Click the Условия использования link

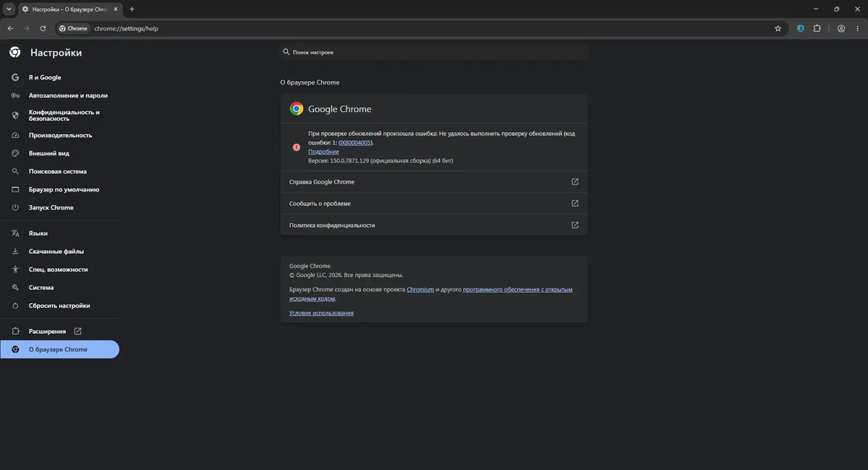point(321,313)
